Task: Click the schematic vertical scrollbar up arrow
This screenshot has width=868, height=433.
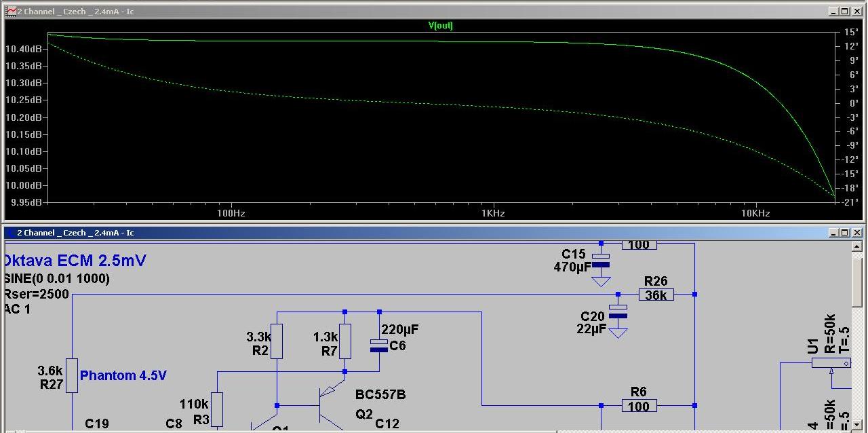Action: (857, 246)
